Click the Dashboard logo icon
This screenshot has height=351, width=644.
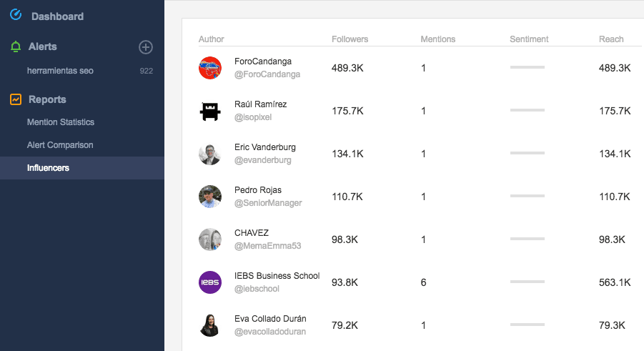pyautogui.click(x=16, y=15)
